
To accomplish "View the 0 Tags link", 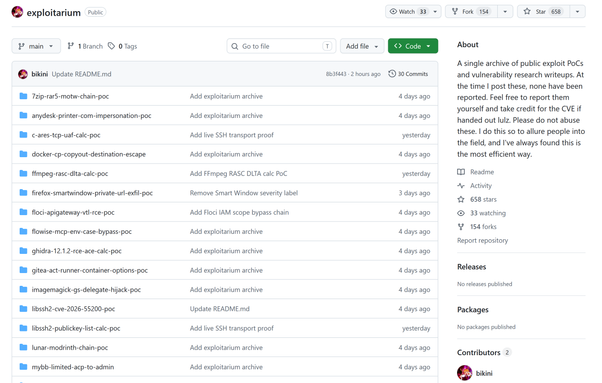I will (x=122, y=46).
